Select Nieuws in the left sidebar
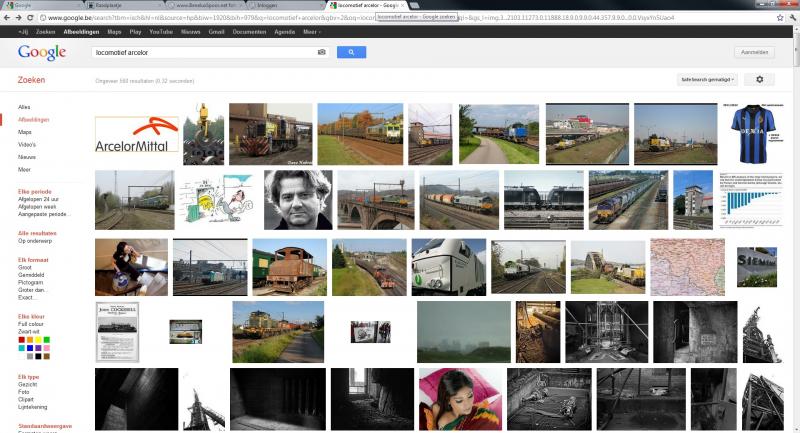 coord(27,157)
